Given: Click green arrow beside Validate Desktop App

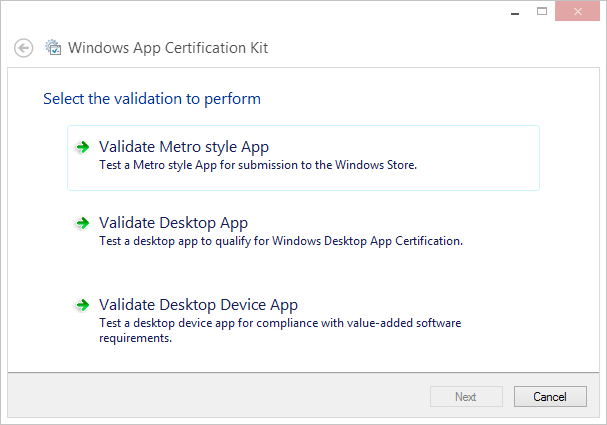Looking at the screenshot, I should pyautogui.click(x=82, y=223).
